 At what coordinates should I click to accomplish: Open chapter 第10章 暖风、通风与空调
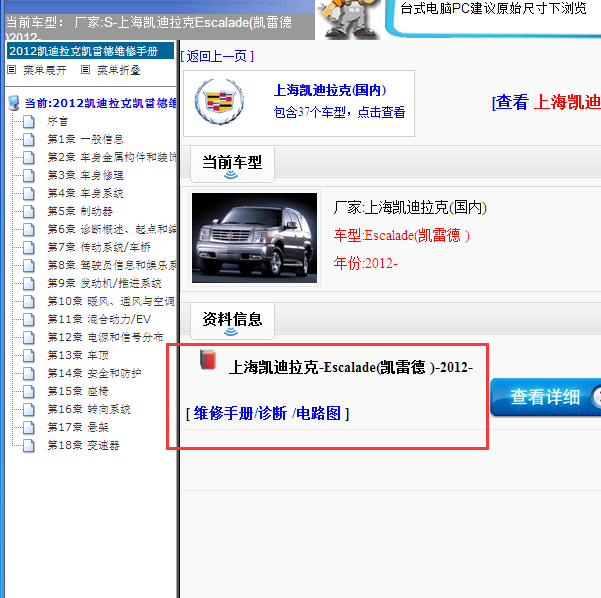[x=112, y=302]
